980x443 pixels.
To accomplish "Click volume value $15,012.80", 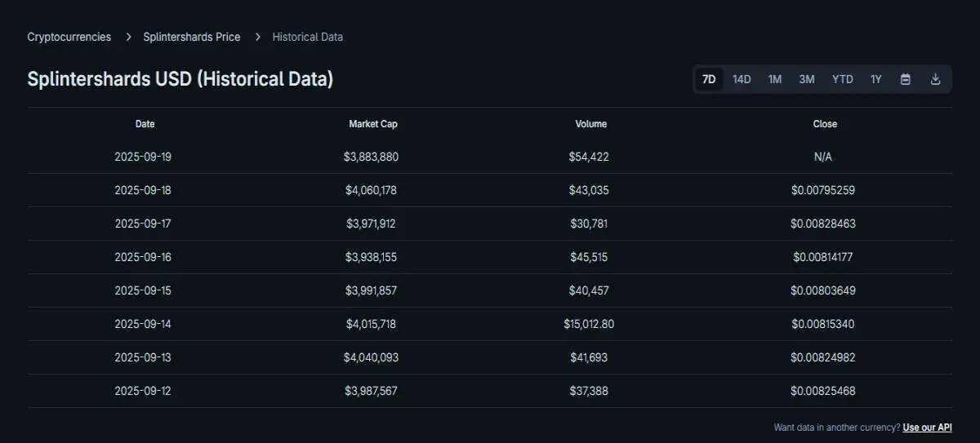I will 589,324.
